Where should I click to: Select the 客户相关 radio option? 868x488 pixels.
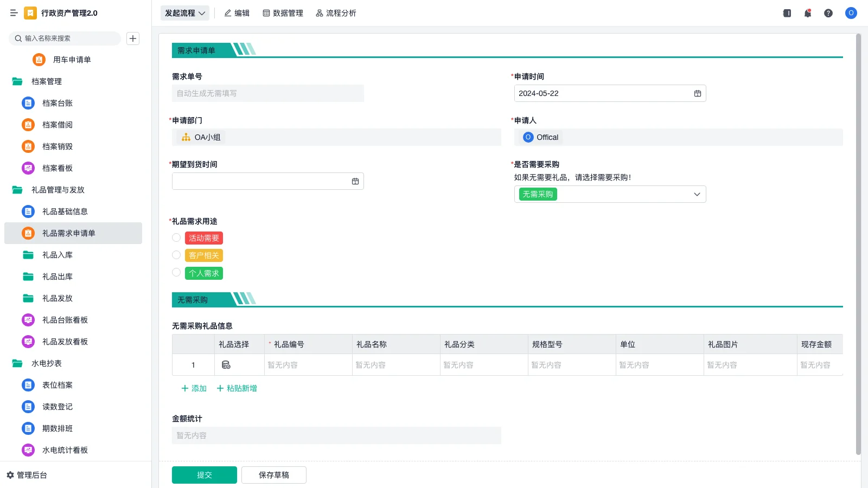coord(176,255)
